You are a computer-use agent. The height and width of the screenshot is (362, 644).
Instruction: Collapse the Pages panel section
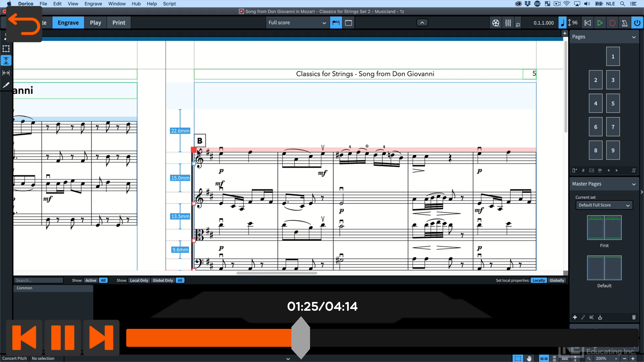[633, 37]
